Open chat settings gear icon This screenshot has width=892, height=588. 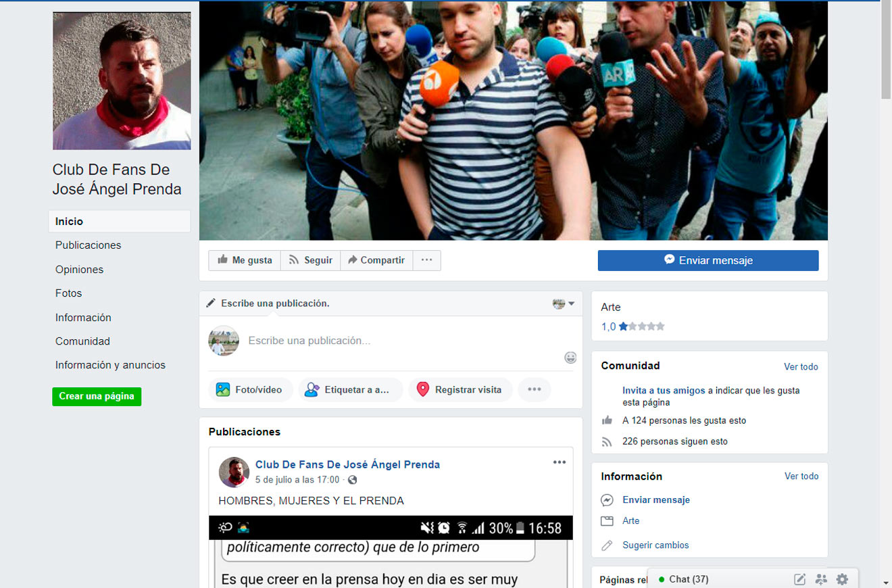[x=842, y=579]
